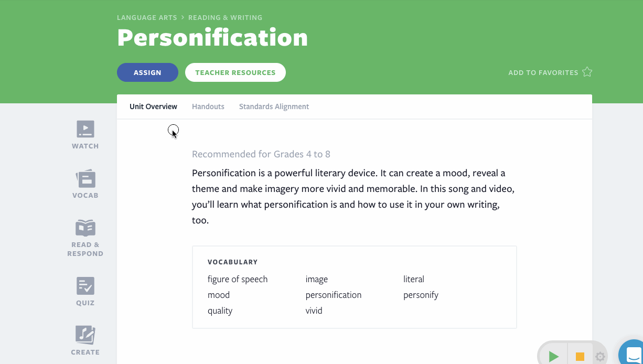
Task: Click the Add to Favorites star
Action: 587,72
